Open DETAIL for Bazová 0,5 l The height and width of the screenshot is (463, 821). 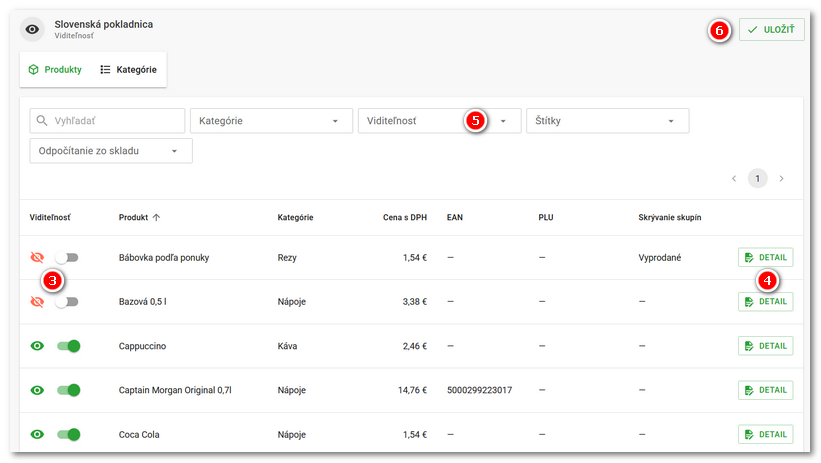click(x=765, y=302)
